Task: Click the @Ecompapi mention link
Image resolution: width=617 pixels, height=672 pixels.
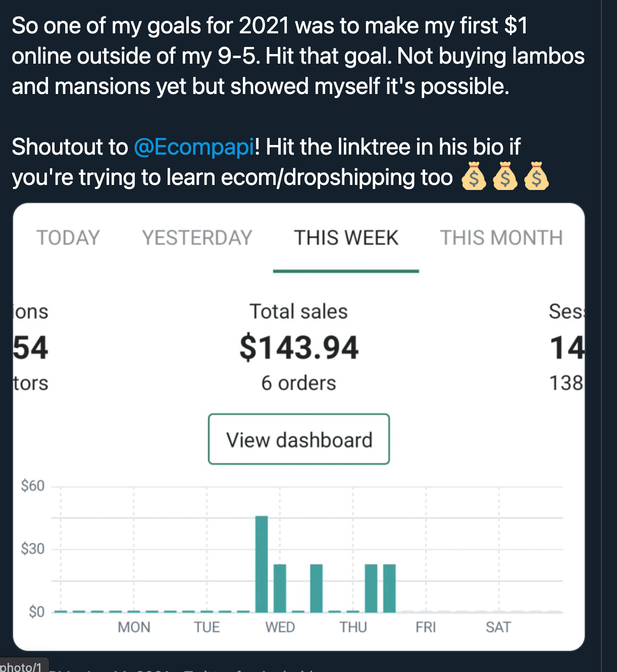Action: click(194, 147)
